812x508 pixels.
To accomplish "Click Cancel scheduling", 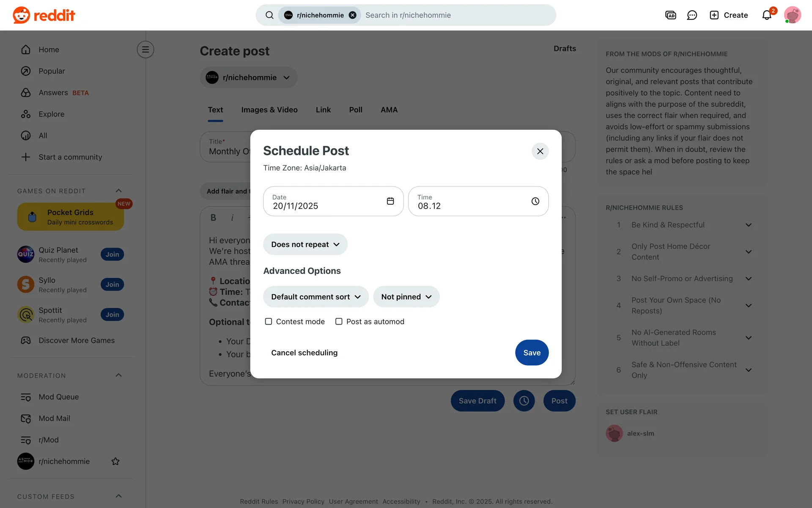I will 304,353.
